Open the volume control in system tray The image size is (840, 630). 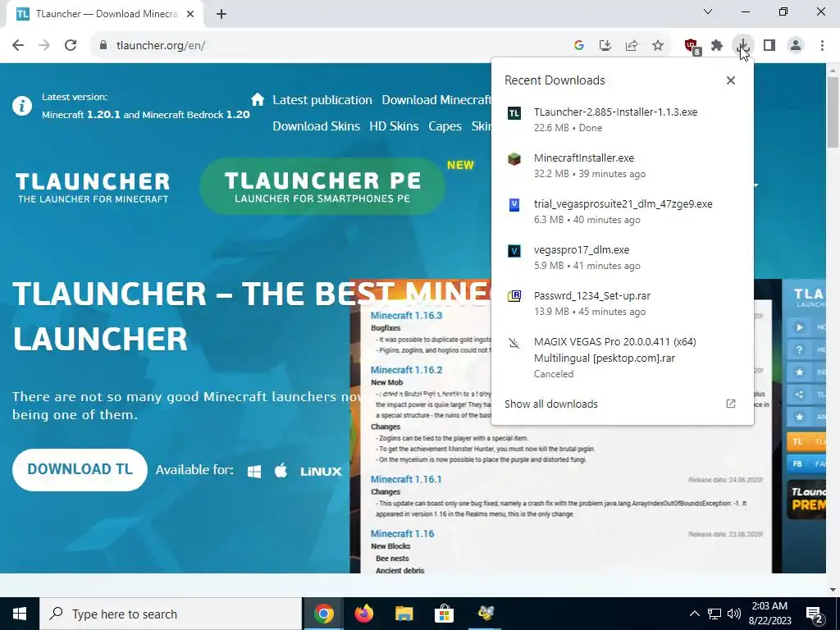734,614
